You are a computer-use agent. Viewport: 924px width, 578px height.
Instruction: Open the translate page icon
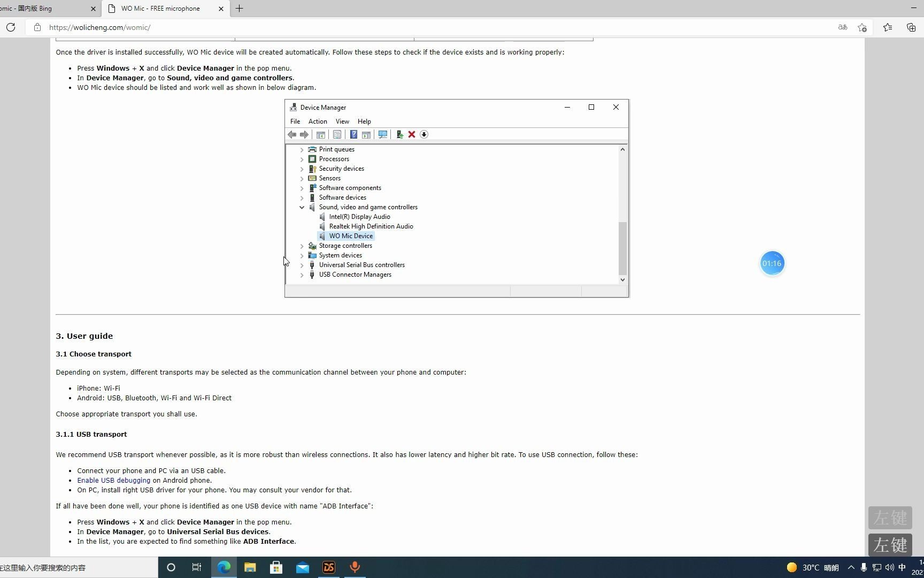pos(843,27)
